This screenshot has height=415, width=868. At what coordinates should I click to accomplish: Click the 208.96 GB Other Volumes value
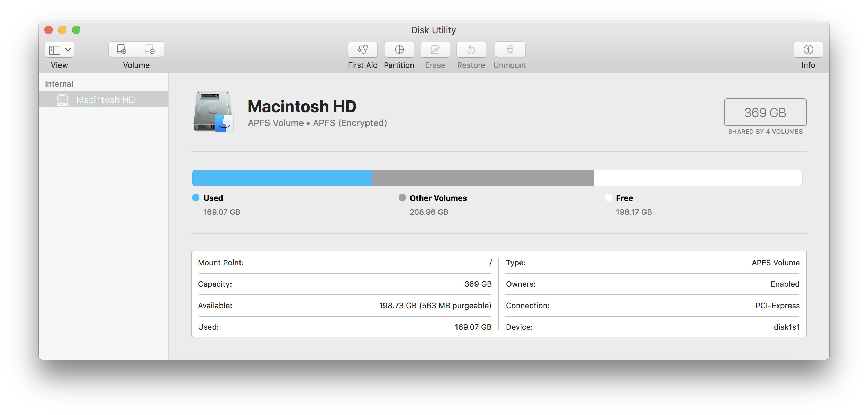point(429,212)
